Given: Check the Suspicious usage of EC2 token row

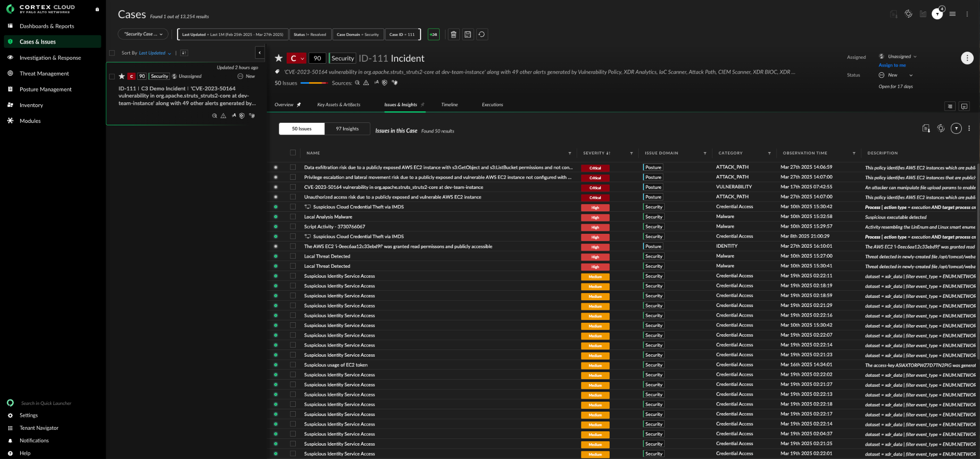Looking at the screenshot, I should (293, 365).
